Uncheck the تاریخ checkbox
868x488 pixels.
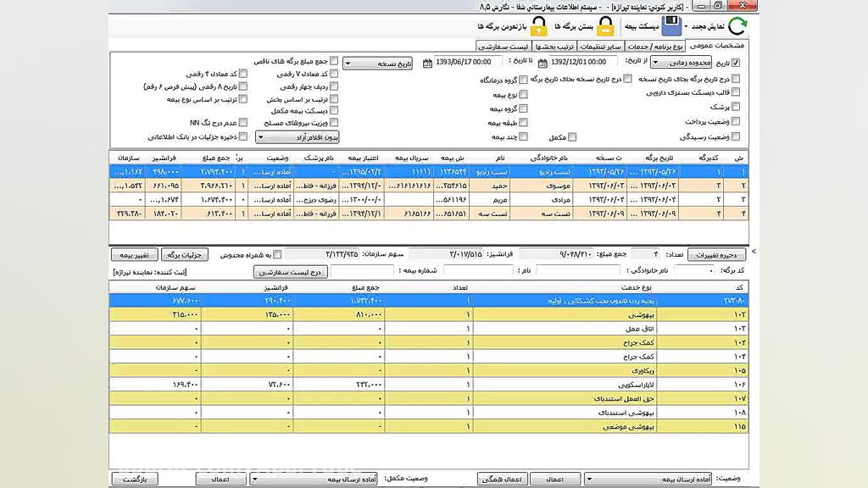(x=735, y=63)
